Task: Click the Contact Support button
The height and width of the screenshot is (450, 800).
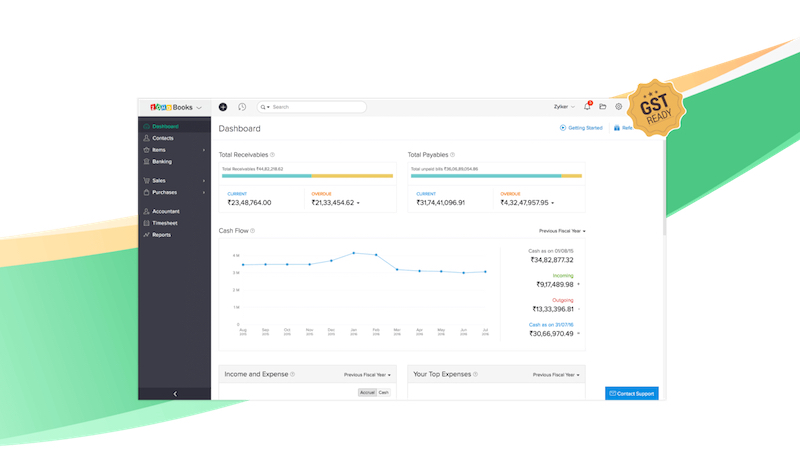Action: pos(632,394)
